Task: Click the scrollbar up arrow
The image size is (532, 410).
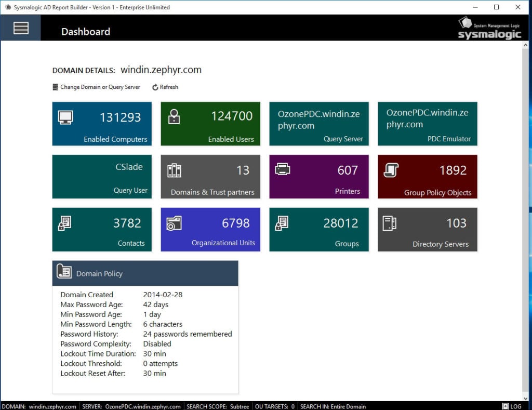Action: (x=526, y=45)
